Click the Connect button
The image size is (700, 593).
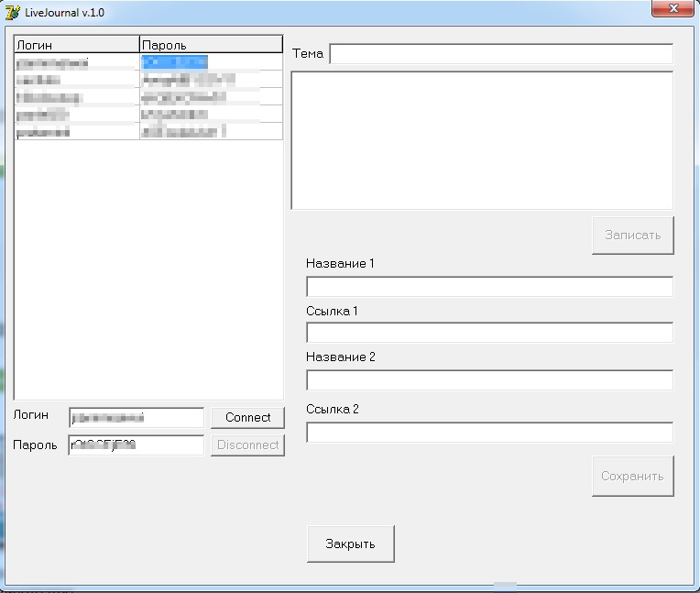(247, 418)
